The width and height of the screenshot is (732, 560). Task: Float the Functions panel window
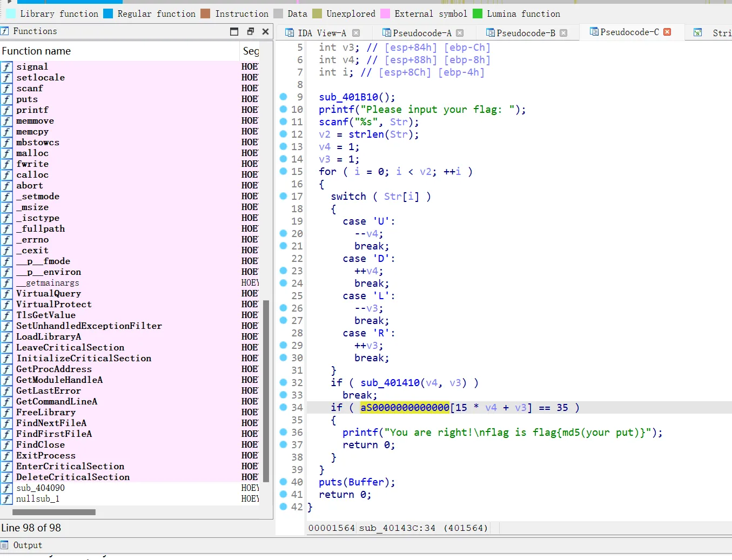[x=250, y=31]
